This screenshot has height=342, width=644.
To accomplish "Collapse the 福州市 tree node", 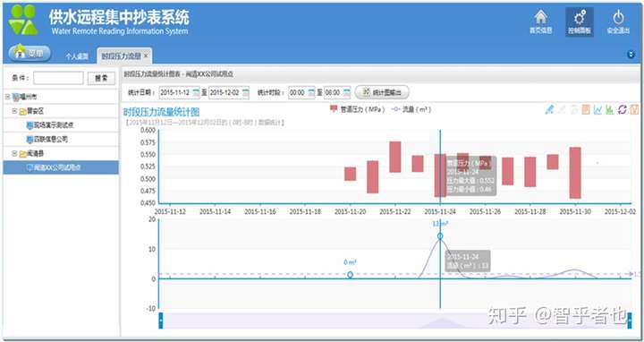I will 7,97.
